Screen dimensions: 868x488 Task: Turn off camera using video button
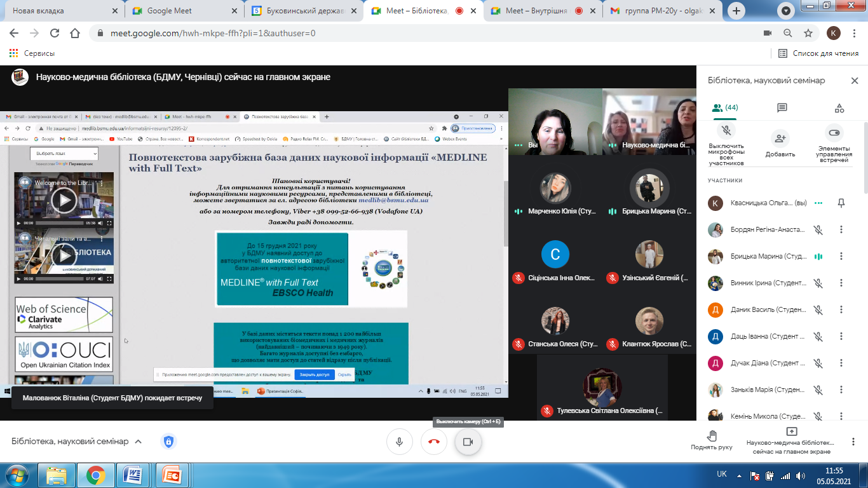pos(468,442)
